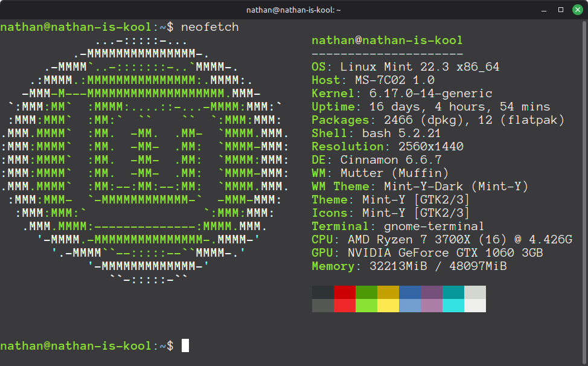Click the light blue color block
The image size is (588, 366).
tap(410, 306)
